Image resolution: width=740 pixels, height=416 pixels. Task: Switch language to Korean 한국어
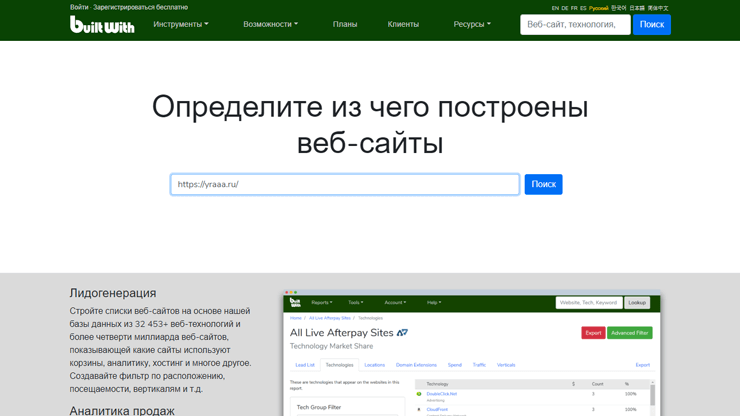pos(618,8)
